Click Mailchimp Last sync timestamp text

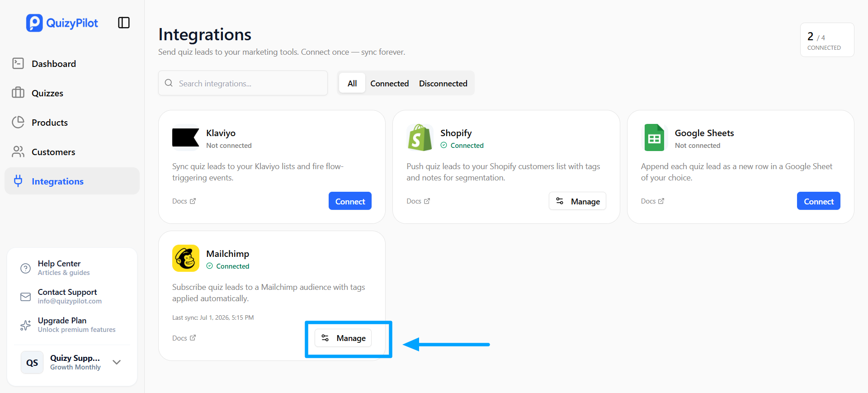(x=213, y=317)
